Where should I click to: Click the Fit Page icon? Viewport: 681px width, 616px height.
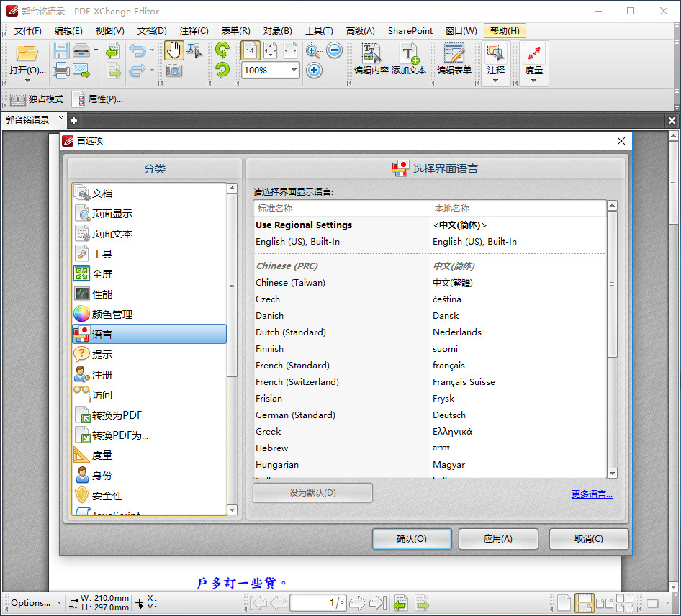[x=270, y=51]
